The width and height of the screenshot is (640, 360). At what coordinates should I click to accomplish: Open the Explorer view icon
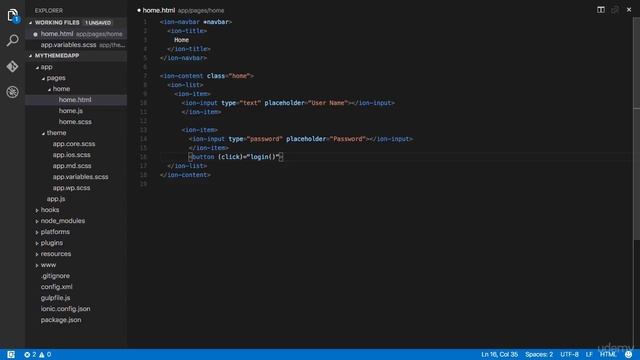(13, 16)
